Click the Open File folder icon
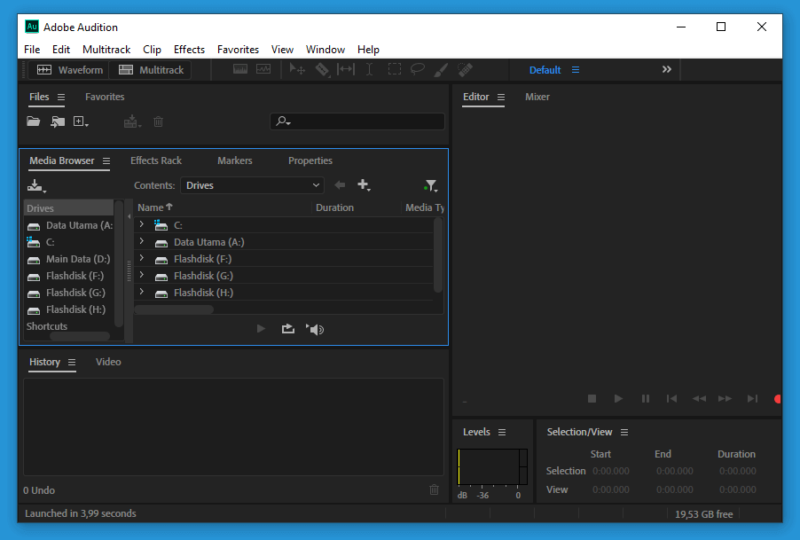This screenshot has width=800, height=540. point(33,121)
